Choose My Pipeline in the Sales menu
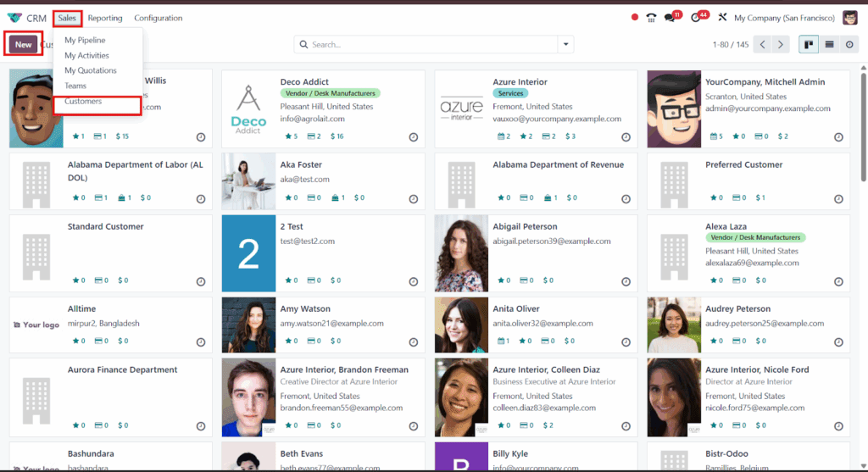Screen dimensions: 868x472 [x=85, y=40]
